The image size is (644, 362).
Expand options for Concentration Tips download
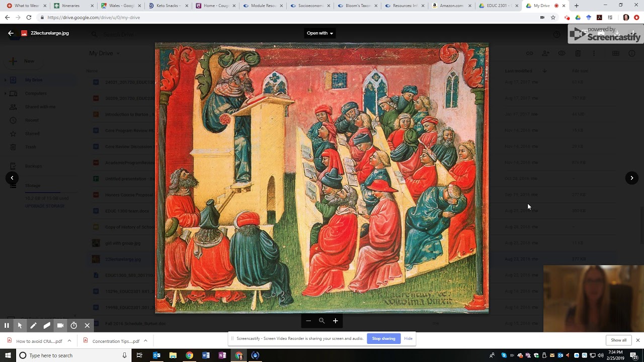click(145, 341)
